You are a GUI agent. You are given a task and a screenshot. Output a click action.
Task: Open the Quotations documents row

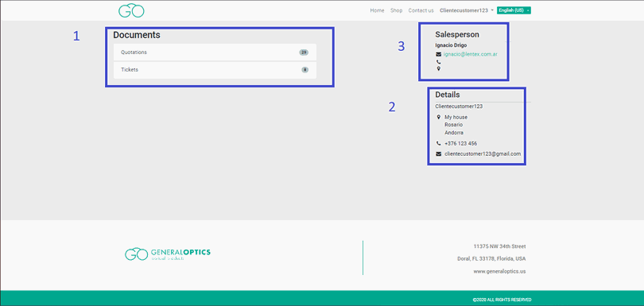coord(215,52)
